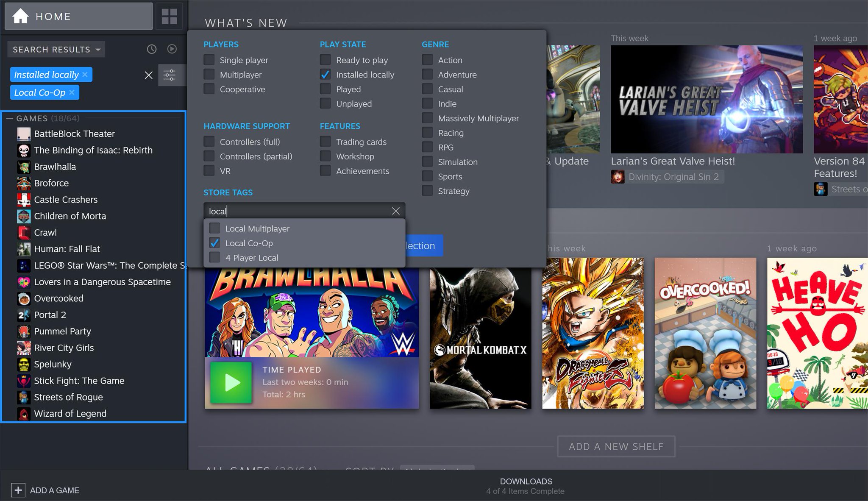Click the Wizard of Legend icon
The width and height of the screenshot is (868, 501).
coord(24,414)
